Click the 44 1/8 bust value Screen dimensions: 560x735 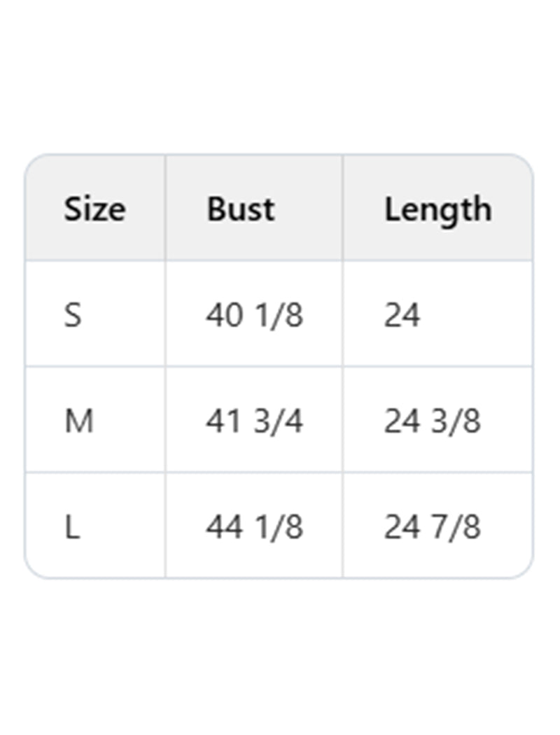point(254,527)
